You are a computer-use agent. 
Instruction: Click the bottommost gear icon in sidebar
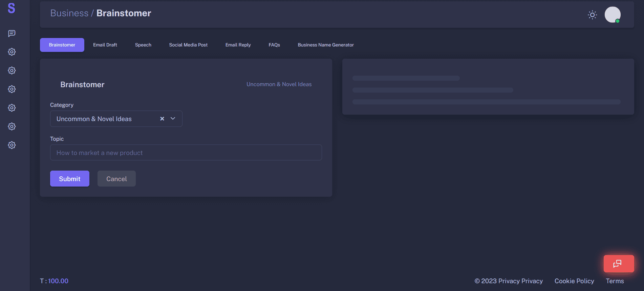click(x=12, y=145)
